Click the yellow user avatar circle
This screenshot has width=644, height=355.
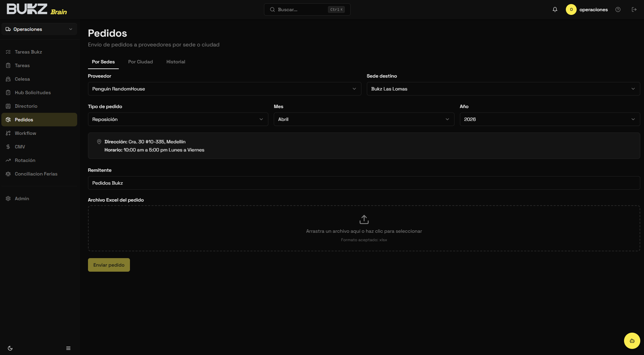coord(571,9)
